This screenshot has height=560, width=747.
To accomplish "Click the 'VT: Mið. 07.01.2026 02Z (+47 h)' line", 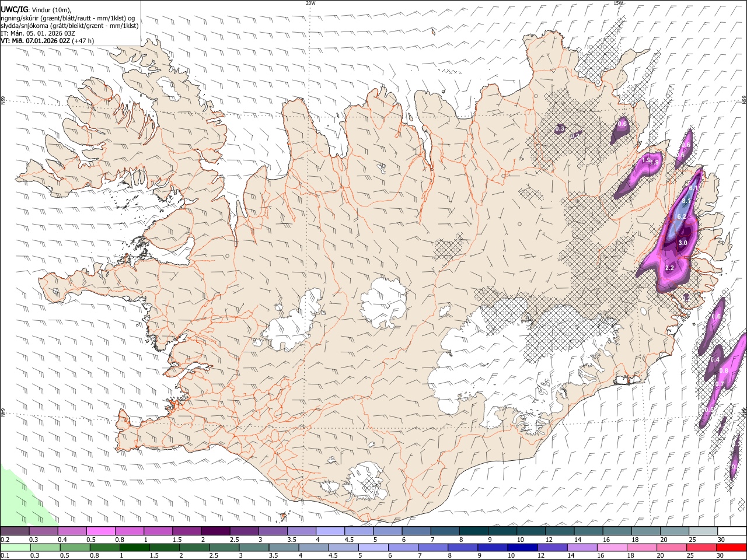I will pos(48,41).
